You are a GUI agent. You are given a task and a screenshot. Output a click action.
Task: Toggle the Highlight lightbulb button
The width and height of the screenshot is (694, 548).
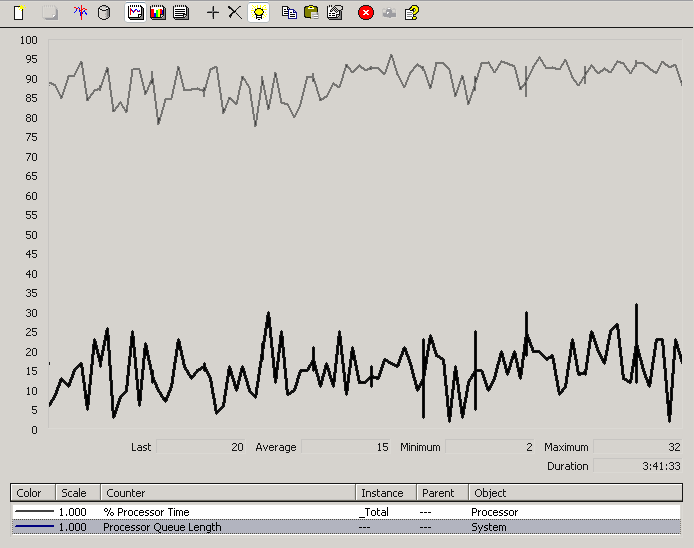(x=258, y=12)
